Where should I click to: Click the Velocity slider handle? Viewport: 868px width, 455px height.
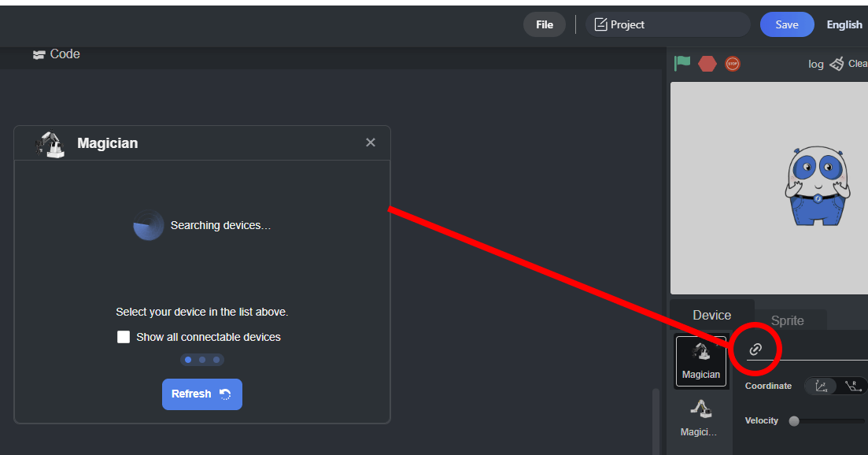(x=794, y=421)
